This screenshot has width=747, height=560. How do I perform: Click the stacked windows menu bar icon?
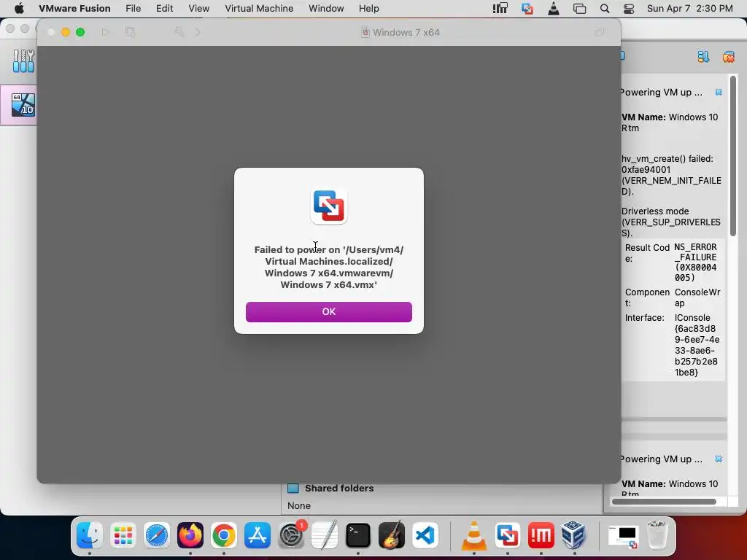click(579, 8)
